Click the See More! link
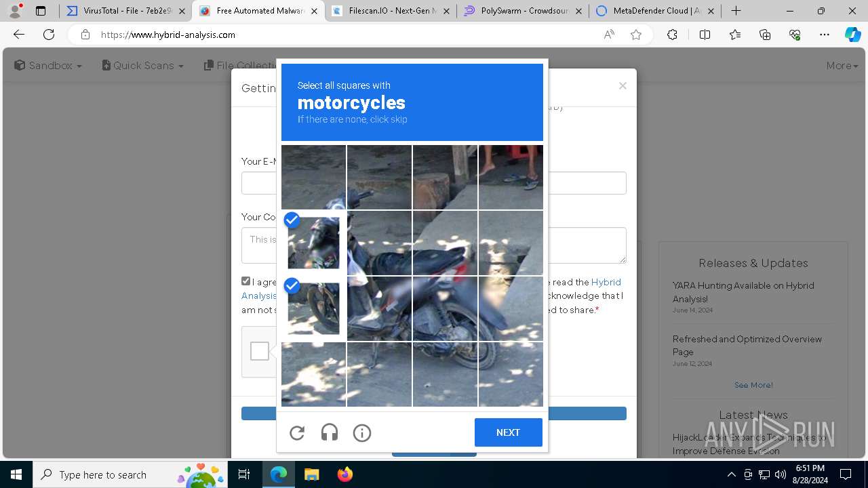868x488 pixels. click(753, 385)
